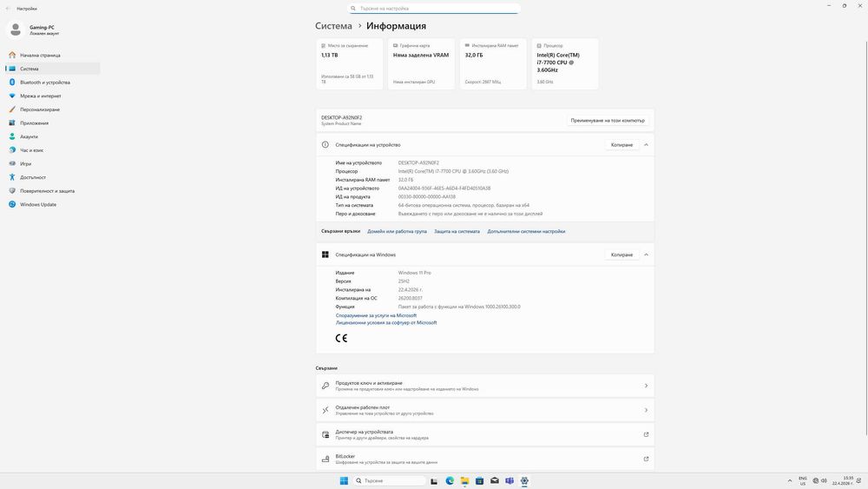This screenshot has width=868, height=489.
Task: Open Bluetooth и устройства settings
Action: [x=53, y=82]
